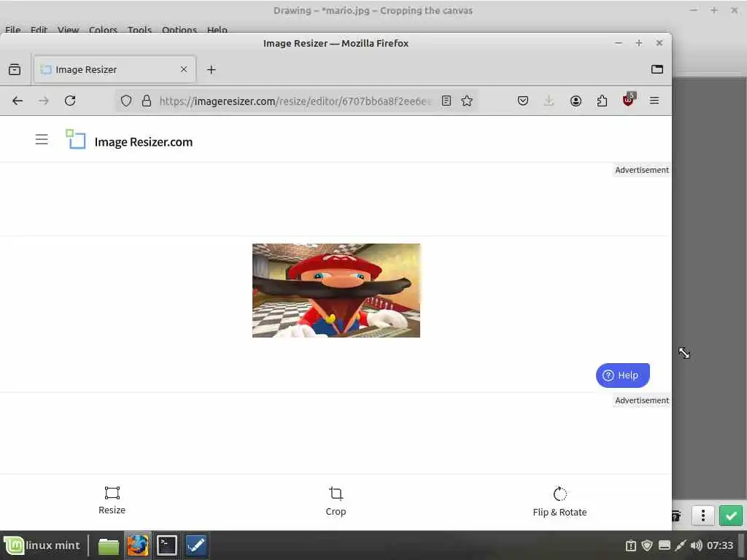Open the uBlock Origin extension icon
The image size is (747, 560).
click(x=628, y=99)
